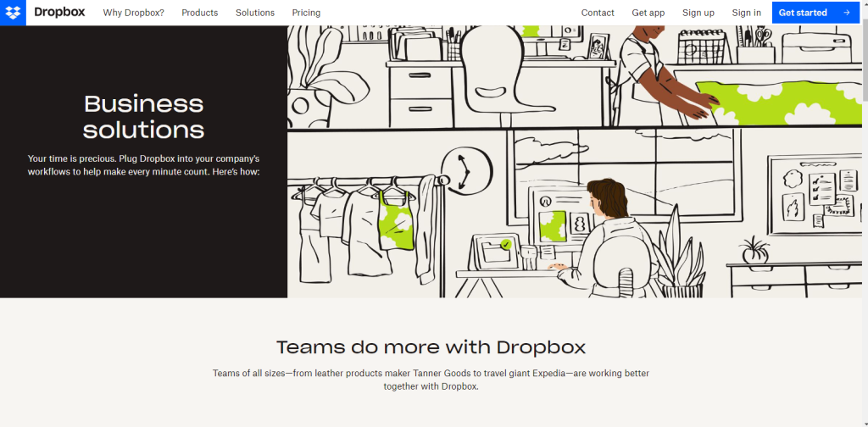Click the arrow icon in Get started
This screenshot has width=868, height=427.
click(847, 12)
